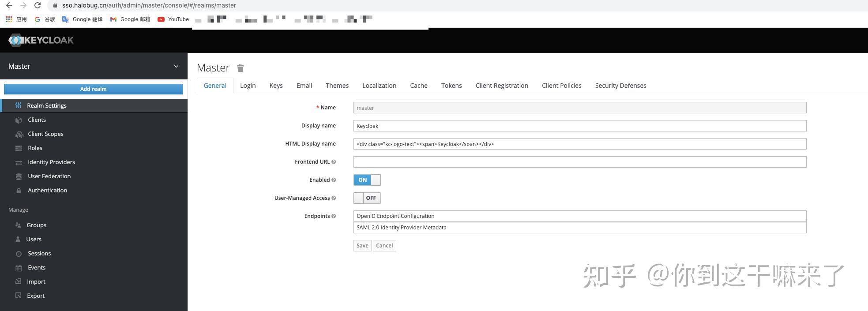Viewport: 868px width, 311px height.
Task: Click the Roles icon in sidebar
Action: click(x=19, y=148)
